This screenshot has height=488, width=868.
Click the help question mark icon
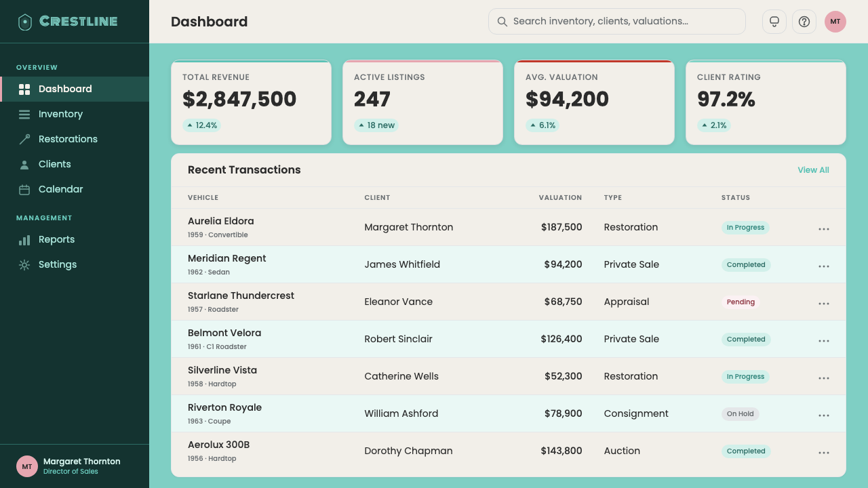pyautogui.click(x=804, y=22)
